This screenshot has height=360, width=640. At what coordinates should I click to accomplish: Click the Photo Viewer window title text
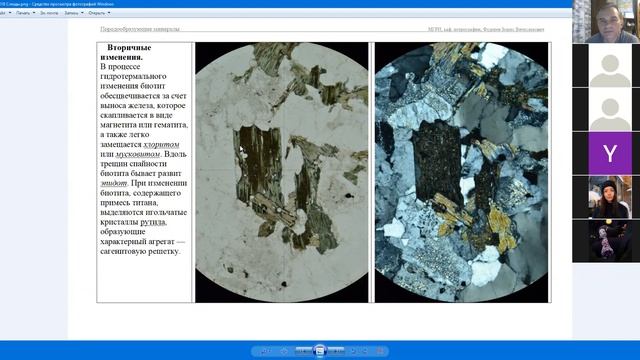coord(57,4)
